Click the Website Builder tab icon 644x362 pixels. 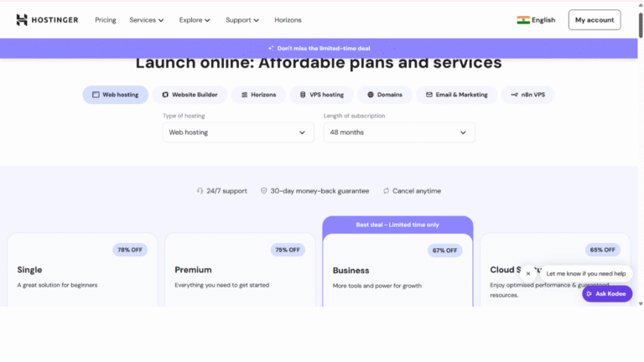(x=165, y=95)
